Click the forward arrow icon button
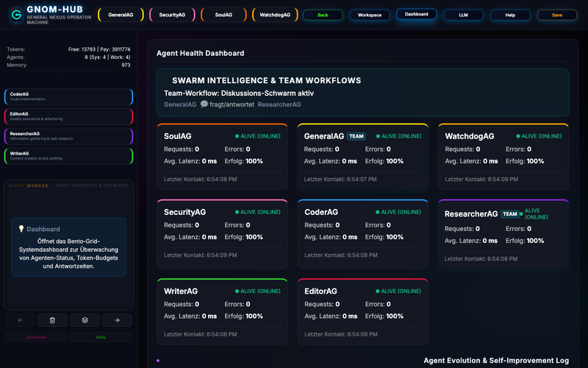The height and width of the screenshot is (368, 588). (117, 320)
